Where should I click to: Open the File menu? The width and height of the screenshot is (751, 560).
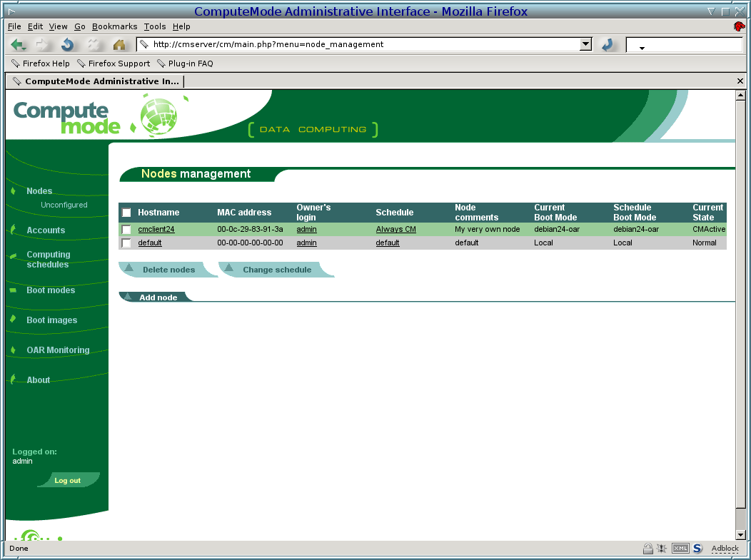click(x=14, y=26)
